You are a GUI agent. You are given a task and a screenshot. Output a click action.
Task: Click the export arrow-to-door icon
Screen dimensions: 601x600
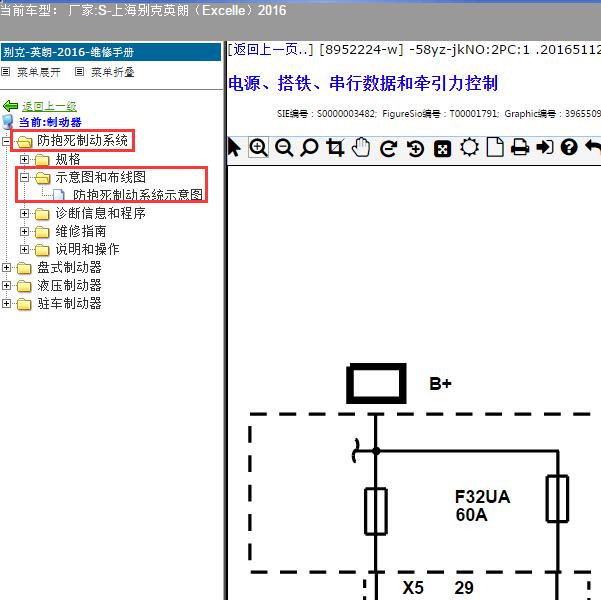545,147
